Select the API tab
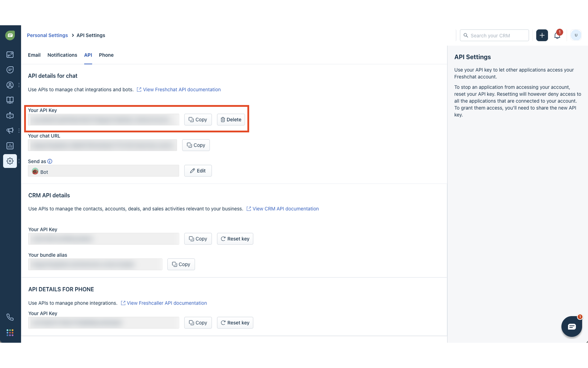588x368 pixels. tap(88, 55)
